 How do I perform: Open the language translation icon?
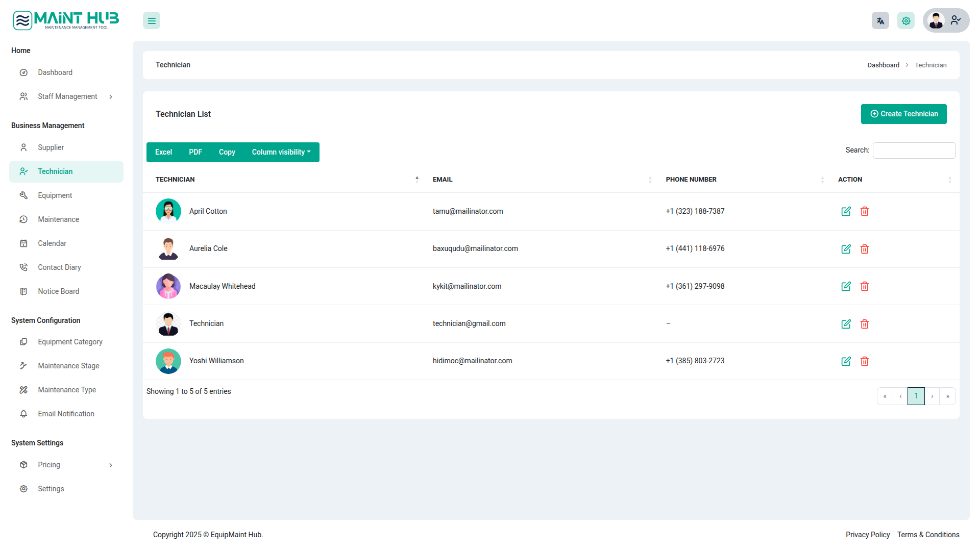tap(880, 21)
